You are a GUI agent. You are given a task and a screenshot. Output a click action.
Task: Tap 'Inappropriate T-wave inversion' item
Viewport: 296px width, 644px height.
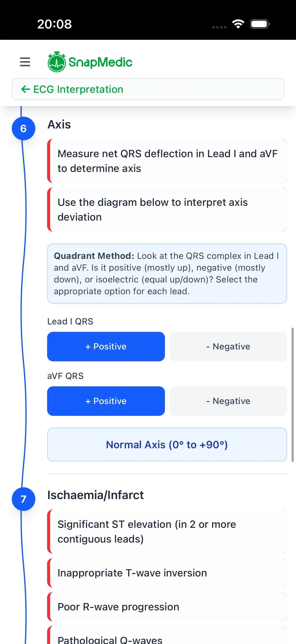[x=167, y=573]
